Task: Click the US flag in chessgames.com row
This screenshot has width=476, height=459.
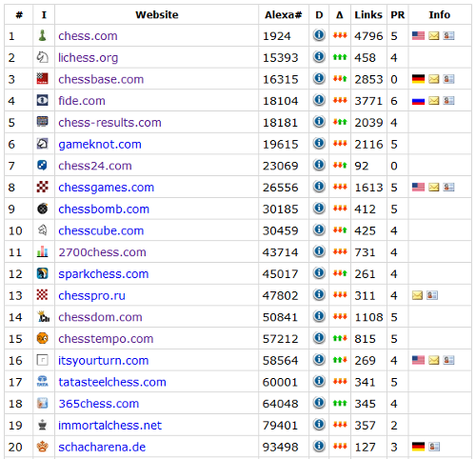Action: pos(418,187)
